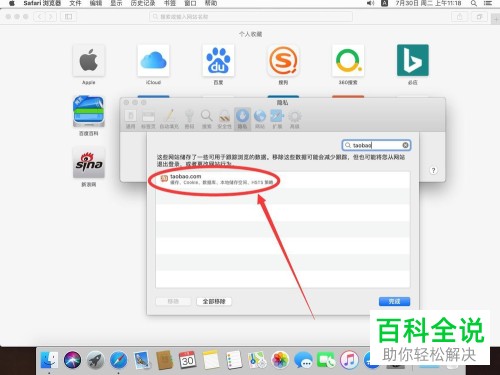Open the AutoFill pencil preferences icon
500x375 pixels.
coord(169,119)
